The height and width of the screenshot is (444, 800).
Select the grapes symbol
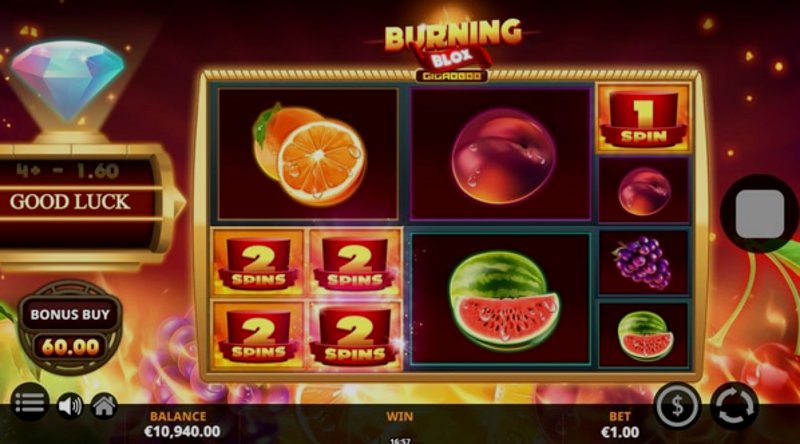[643, 262]
